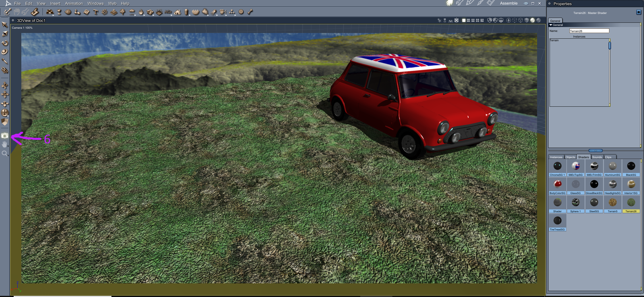Insert a particle emitter

click(x=105, y=12)
